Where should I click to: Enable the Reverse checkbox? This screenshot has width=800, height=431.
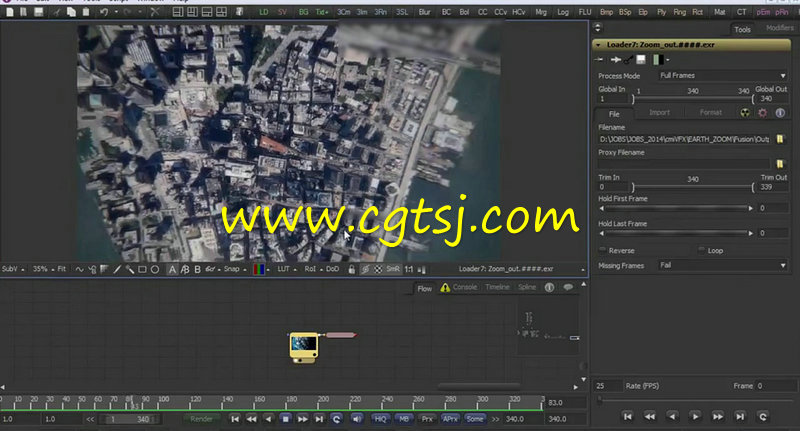tap(603, 250)
